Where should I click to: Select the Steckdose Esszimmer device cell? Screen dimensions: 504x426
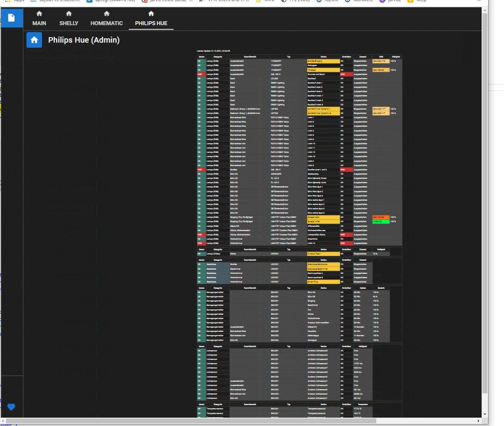click(x=323, y=269)
